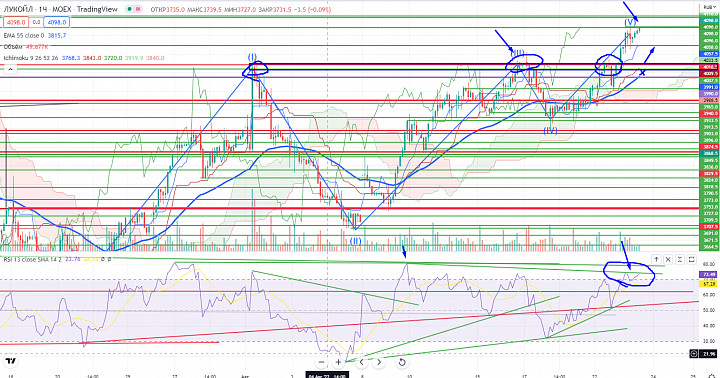Click the yellow RSI SMA value label 57.28
Viewport: 720px width, 378px height.
708,284
